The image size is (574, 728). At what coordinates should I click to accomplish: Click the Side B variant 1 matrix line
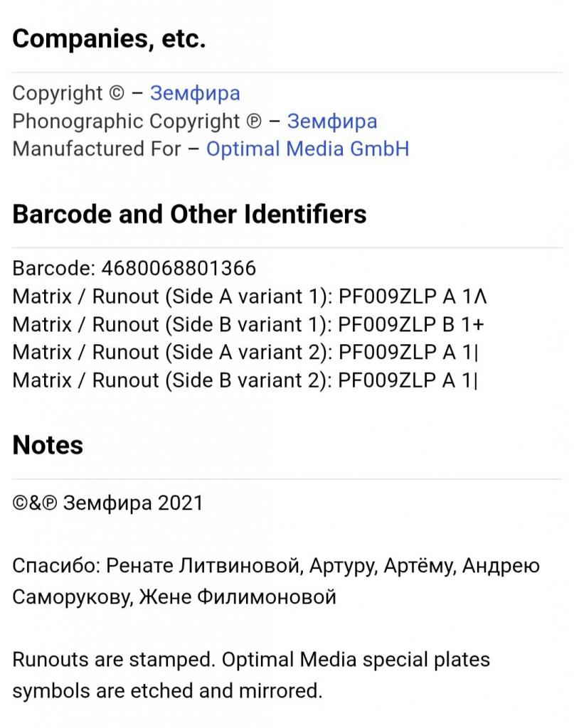coord(248,324)
